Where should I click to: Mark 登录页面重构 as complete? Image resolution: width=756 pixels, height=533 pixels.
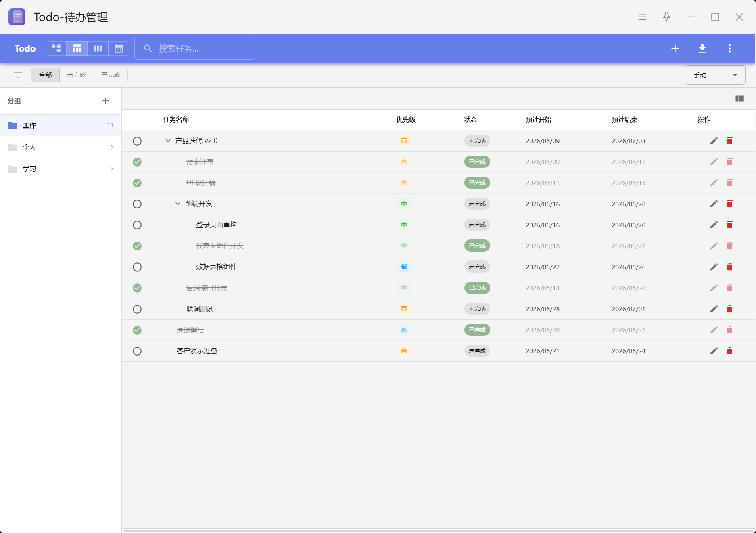[137, 225]
